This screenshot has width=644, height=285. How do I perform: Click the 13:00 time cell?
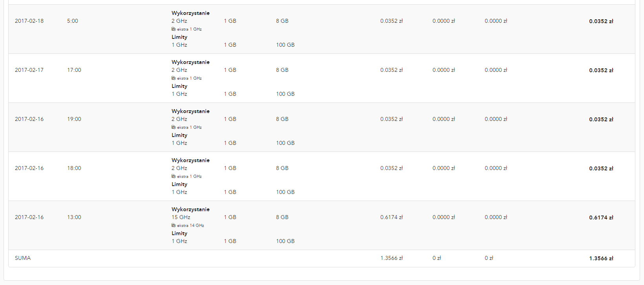[74, 217]
